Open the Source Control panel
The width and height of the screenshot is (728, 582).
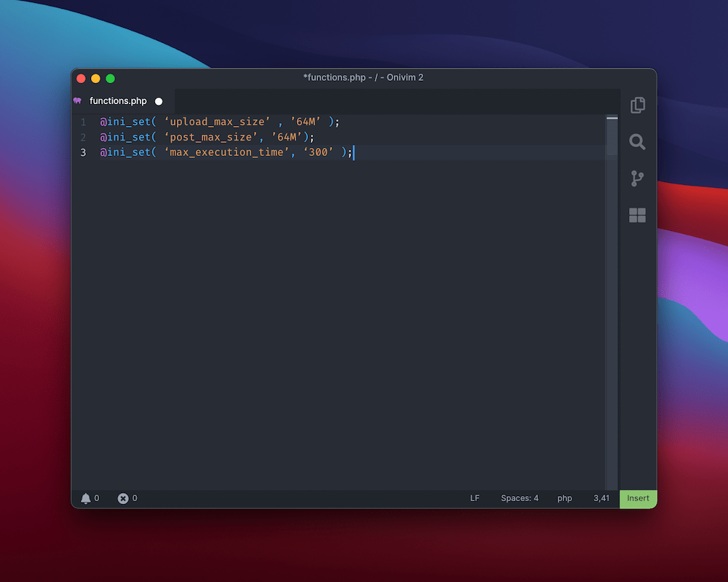(x=637, y=179)
